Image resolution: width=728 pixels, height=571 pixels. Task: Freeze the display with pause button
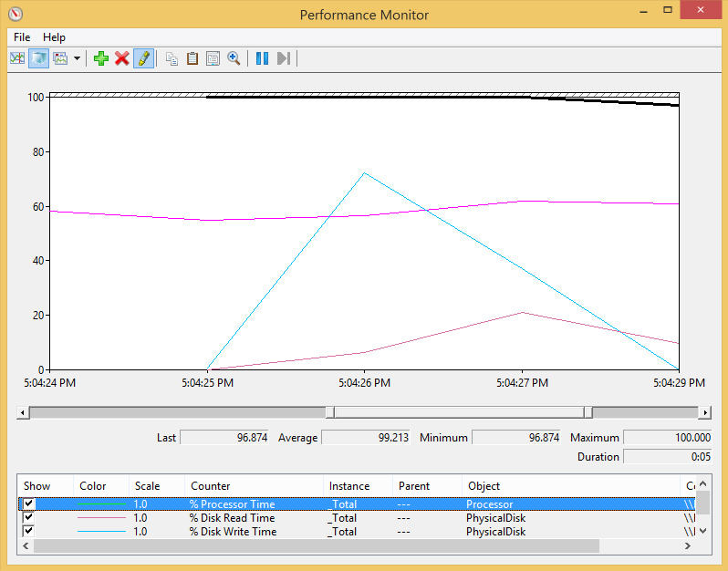point(262,58)
